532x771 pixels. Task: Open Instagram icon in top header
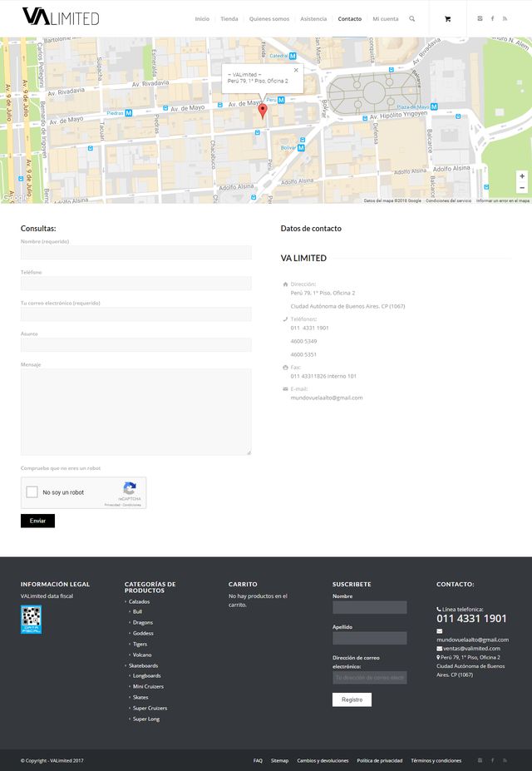pos(480,18)
